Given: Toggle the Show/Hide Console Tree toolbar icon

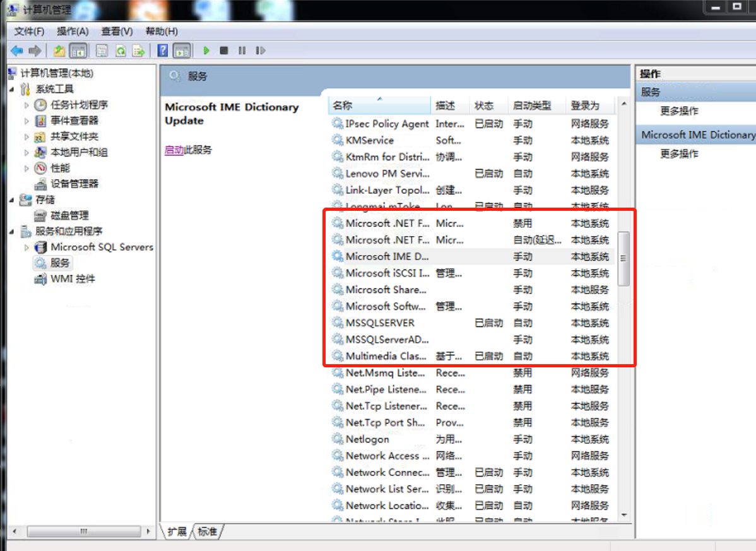Looking at the screenshot, I should point(78,50).
